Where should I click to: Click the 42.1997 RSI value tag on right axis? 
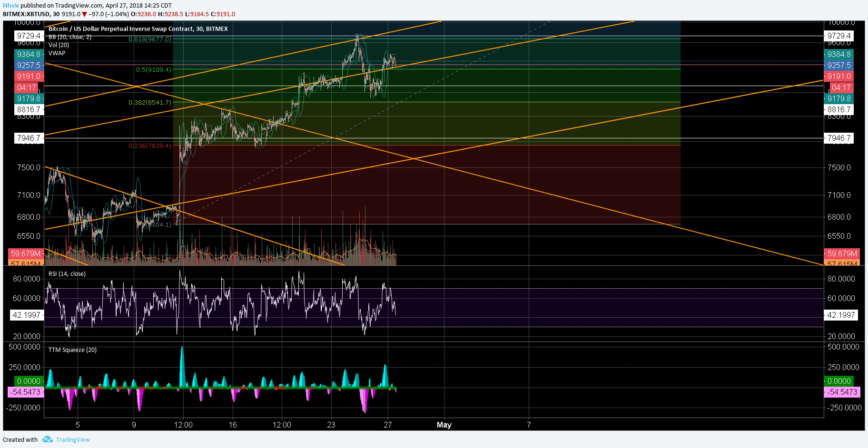click(x=841, y=315)
